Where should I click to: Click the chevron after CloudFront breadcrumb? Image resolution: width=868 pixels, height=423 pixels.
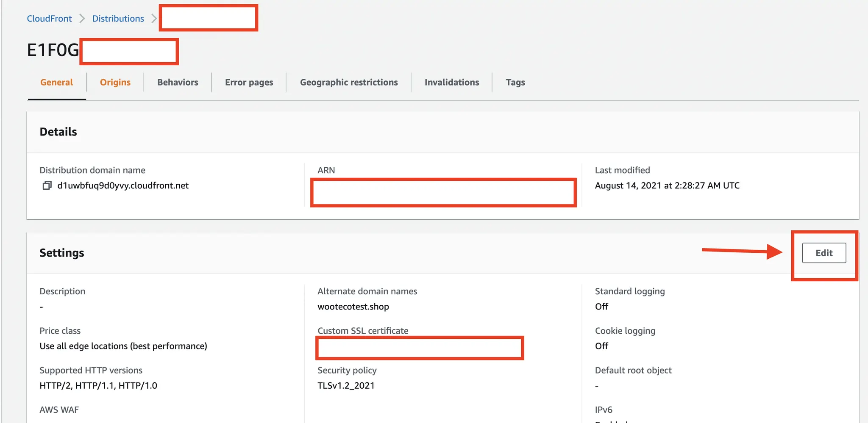(82, 19)
